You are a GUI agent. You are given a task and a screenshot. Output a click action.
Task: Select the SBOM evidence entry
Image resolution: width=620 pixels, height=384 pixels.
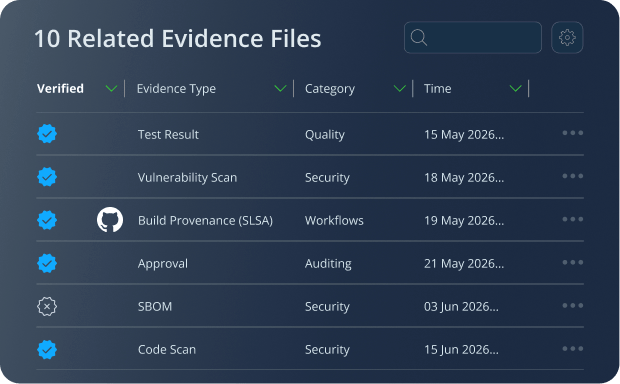click(x=155, y=306)
